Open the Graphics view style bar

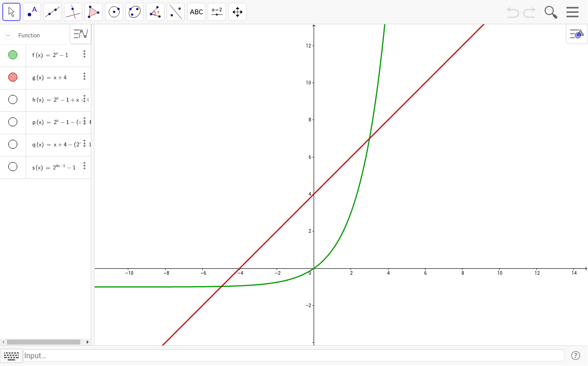click(x=577, y=34)
